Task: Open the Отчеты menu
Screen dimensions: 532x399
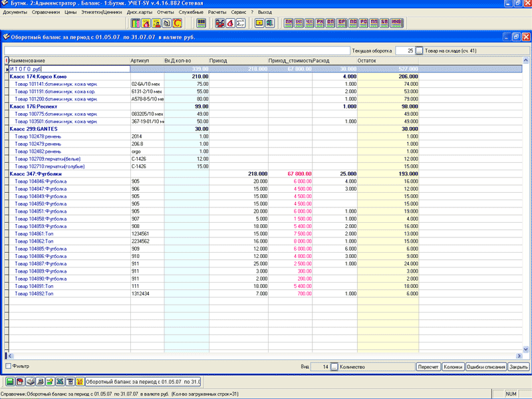Action: point(166,12)
